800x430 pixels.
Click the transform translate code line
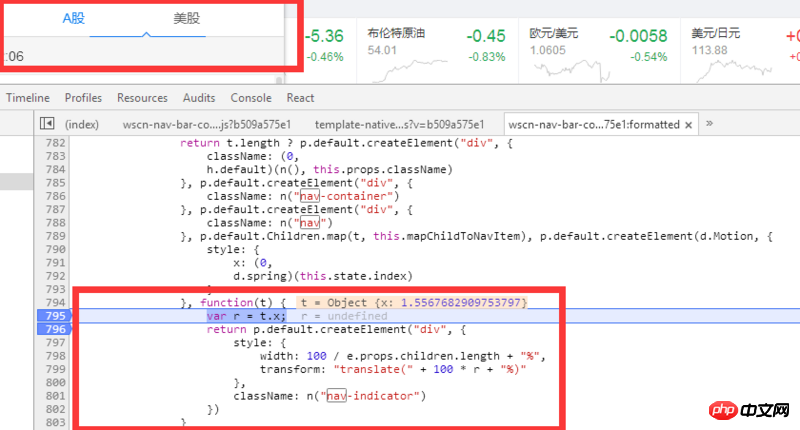pyautogui.click(x=393, y=369)
